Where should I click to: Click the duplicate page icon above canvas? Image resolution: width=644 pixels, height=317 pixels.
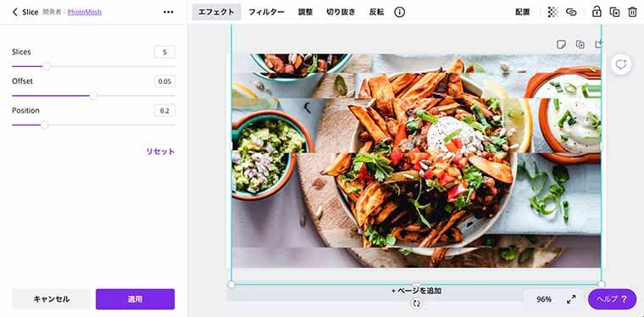click(x=580, y=44)
